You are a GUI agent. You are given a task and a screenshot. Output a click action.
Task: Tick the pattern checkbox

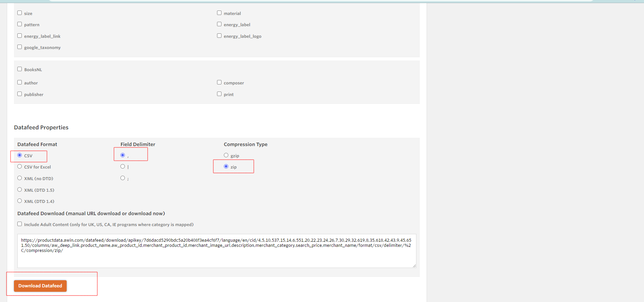(20, 24)
